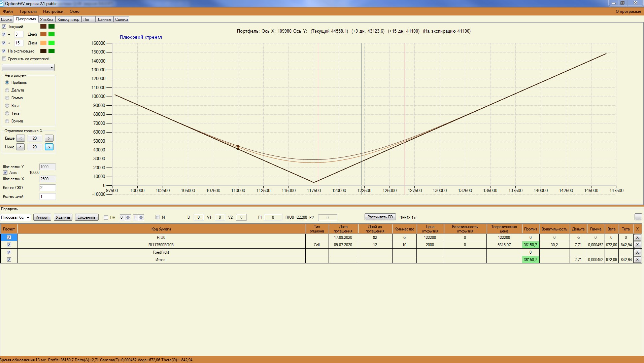Open the Настройки menu
Image resolution: width=644 pixels, height=363 pixels.
tap(53, 11)
